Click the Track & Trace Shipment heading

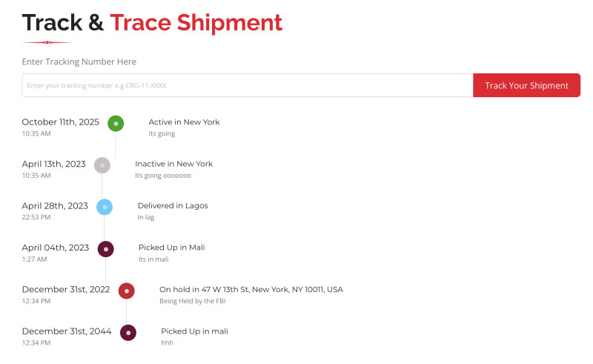(x=152, y=23)
